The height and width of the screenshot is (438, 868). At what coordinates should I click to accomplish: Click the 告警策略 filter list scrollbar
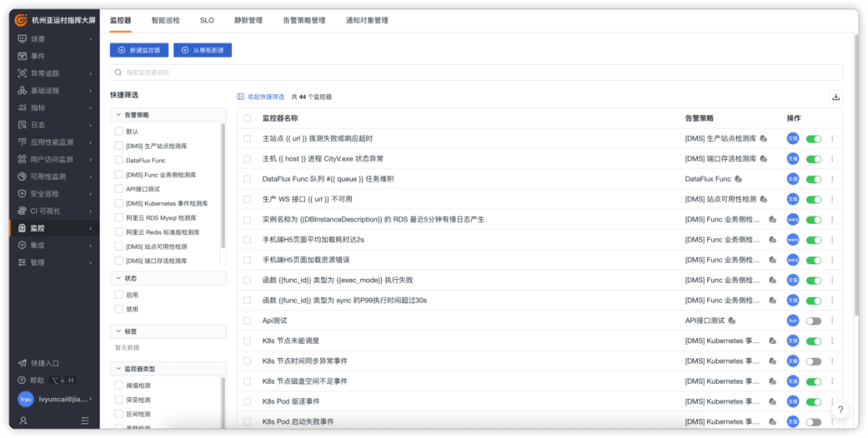coord(223,185)
